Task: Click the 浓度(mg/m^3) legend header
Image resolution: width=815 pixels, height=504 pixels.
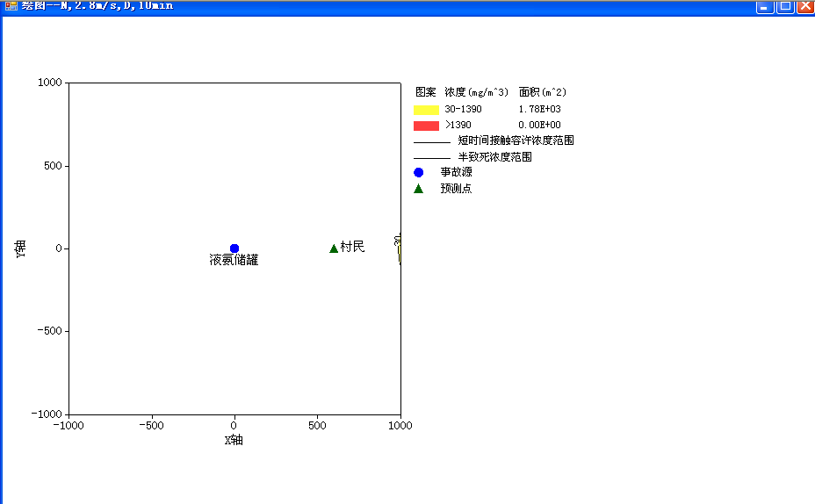Action: tap(476, 92)
